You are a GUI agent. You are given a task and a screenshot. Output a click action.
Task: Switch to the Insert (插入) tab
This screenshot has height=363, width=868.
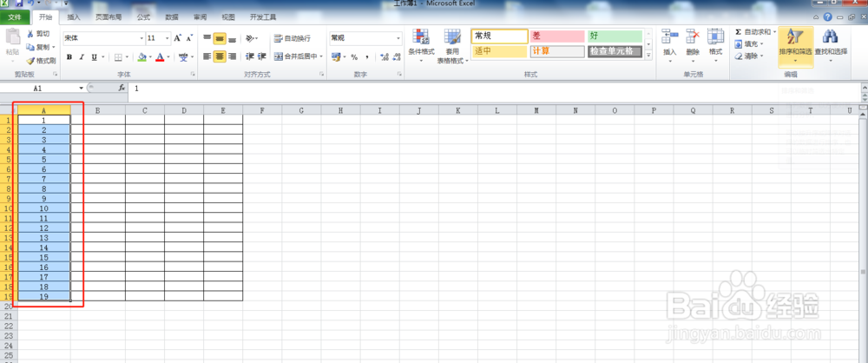pyautogui.click(x=74, y=17)
